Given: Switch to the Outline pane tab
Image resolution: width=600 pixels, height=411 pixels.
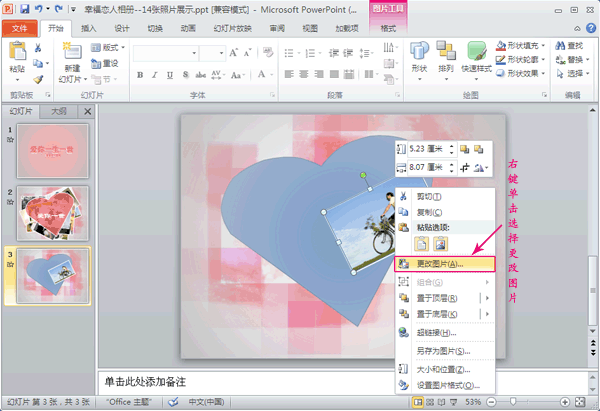Looking at the screenshot, I should [x=59, y=111].
